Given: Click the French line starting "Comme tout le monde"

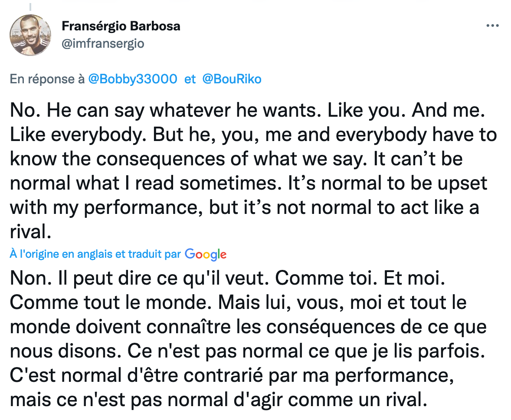Looking at the screenshot, I should pyautogui.click(x=238, y=303).
